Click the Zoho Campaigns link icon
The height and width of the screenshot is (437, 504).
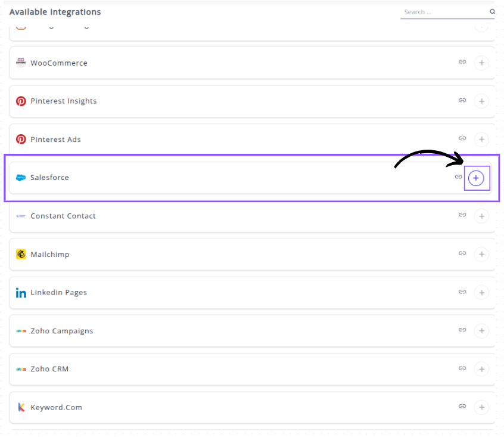point(462,330)
